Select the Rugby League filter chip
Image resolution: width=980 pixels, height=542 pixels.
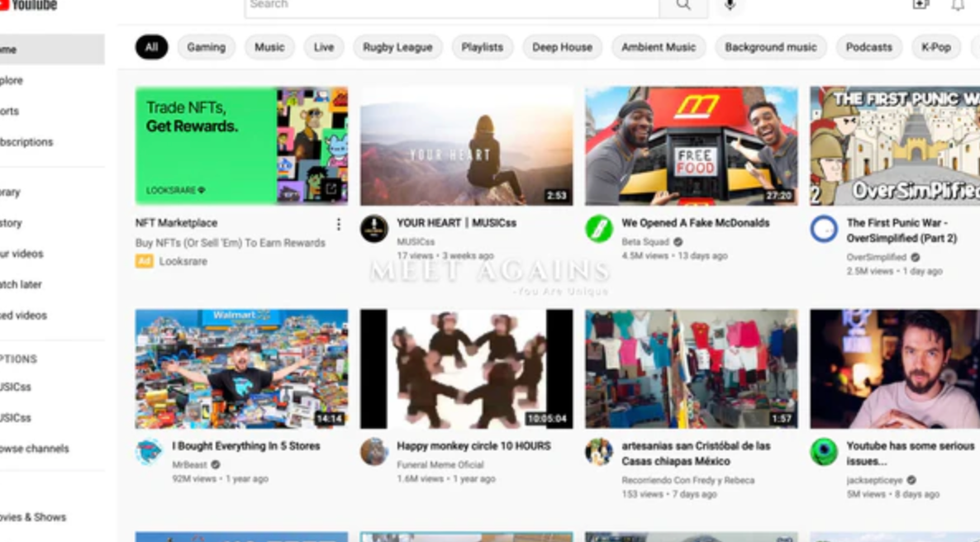(x=397, y=47)
